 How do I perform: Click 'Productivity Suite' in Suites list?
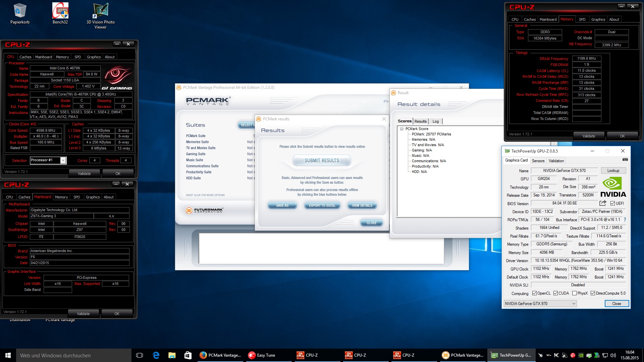[x=199, y=172]
